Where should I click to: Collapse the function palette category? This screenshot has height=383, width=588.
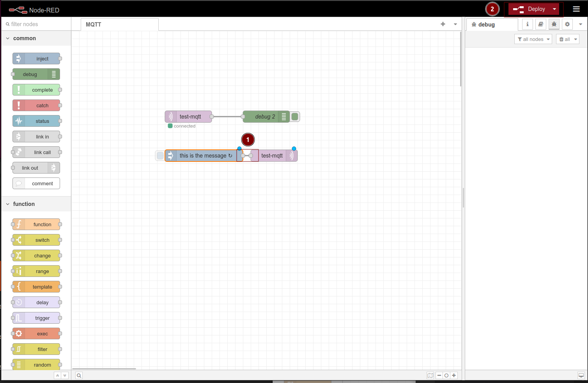(8, 204)
